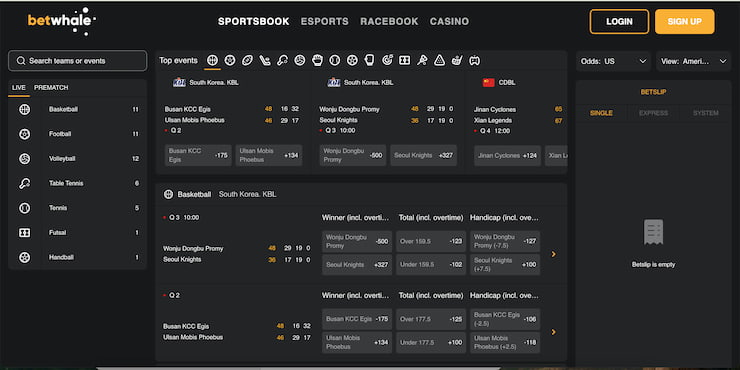The width and height of the screenshot is (740, 370).
Task: Select darts target icon in Top events
Action: 387,60
